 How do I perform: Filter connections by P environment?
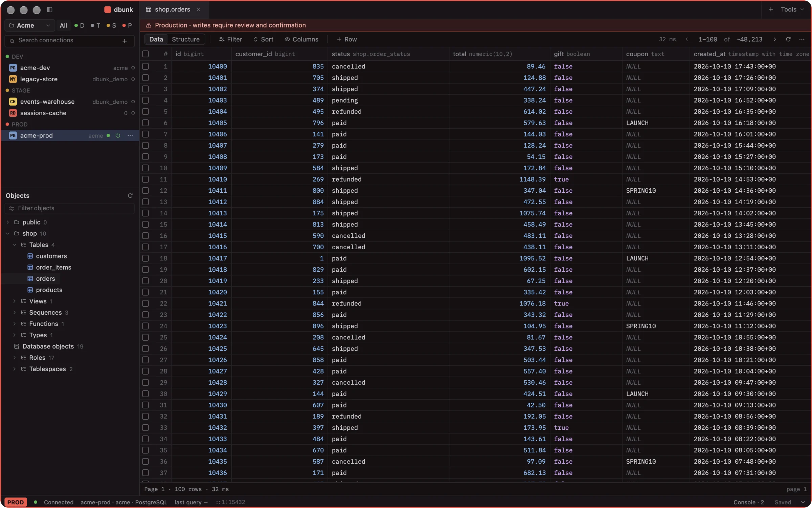127,25
